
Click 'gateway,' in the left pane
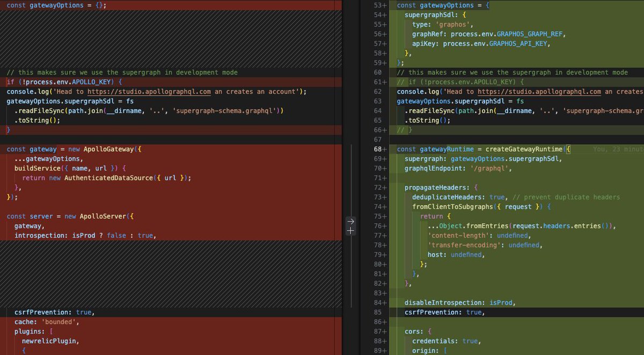[30, 226]
